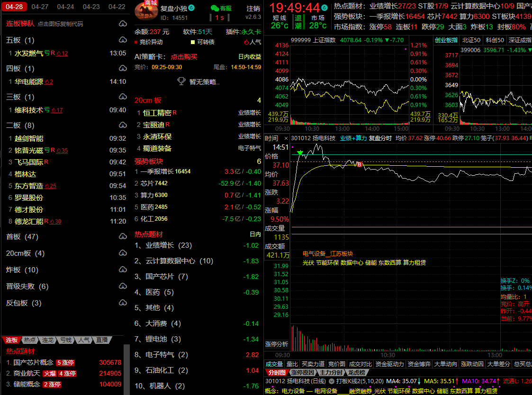Toggle the 人气 flame filter

[x=246, y=42]
